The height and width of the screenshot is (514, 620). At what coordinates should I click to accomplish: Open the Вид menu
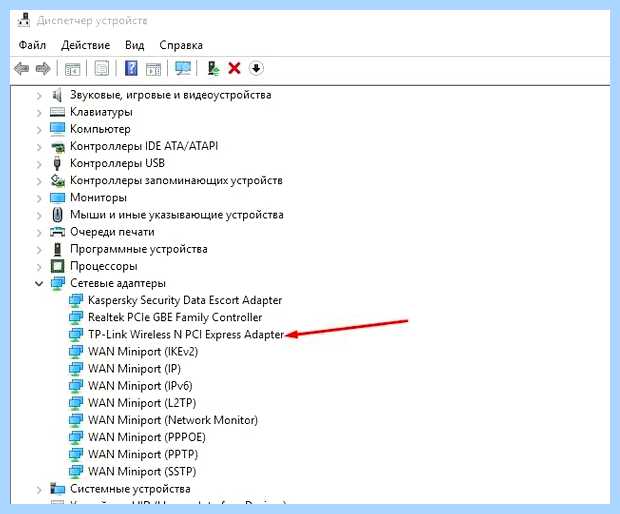pyautogui.click(x=134, y=45)
